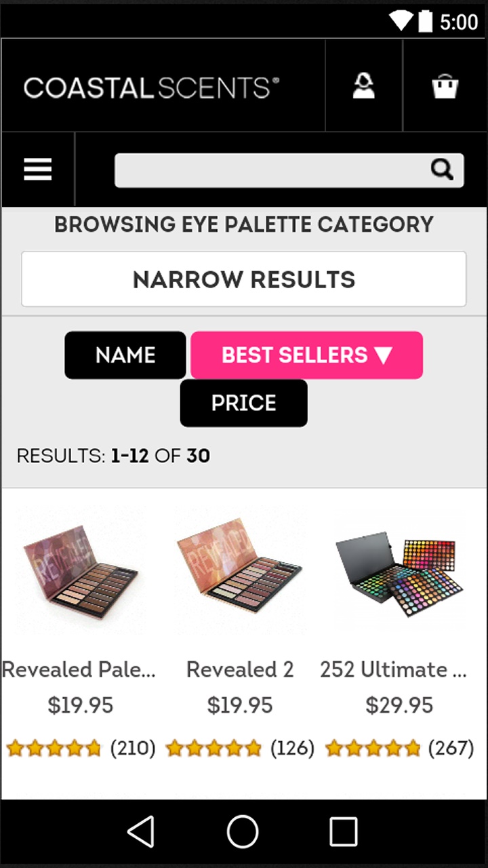Open the user account icon
This screenshot has width=488, height=868.
tap(364, 86)
